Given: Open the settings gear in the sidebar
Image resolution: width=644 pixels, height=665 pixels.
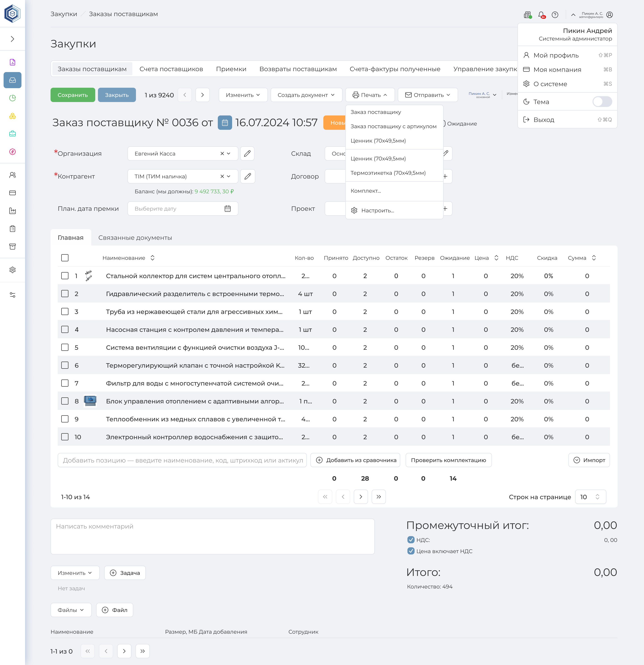Looking at the screenshot, I should [13, 270].
